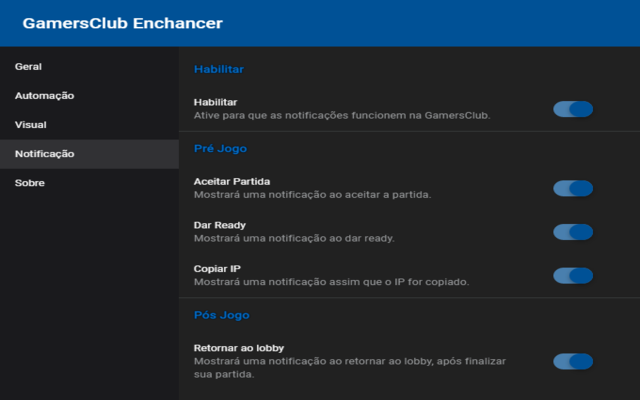Select the Visual menu item
The width and height of the screenshot is (640, 400).
(x=89, y=124)
